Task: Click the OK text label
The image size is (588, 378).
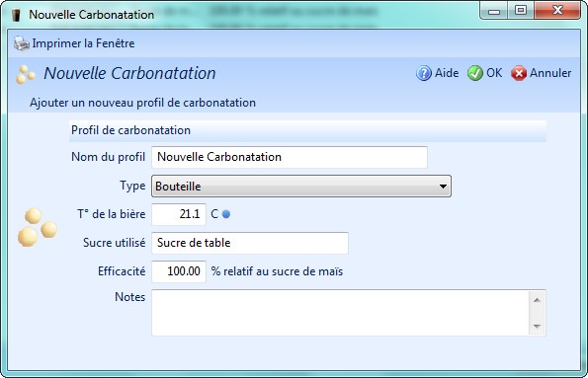Action: click(x=494, y=73)
